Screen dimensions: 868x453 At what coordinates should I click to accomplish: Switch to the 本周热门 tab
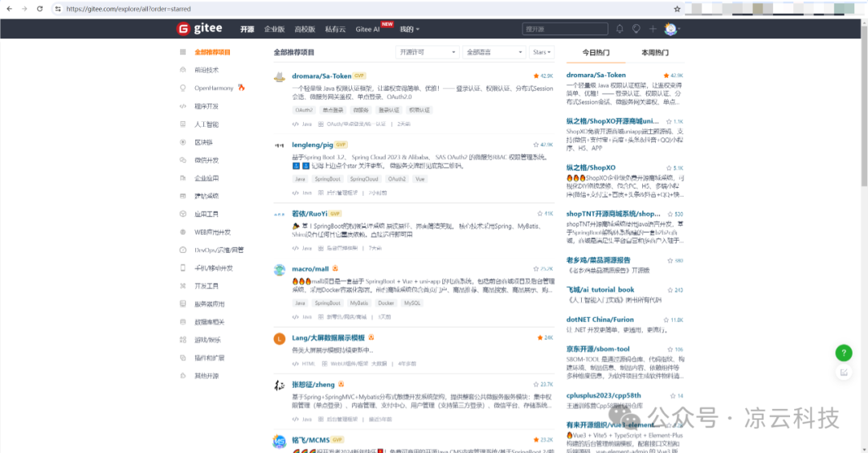pos(655,52)
